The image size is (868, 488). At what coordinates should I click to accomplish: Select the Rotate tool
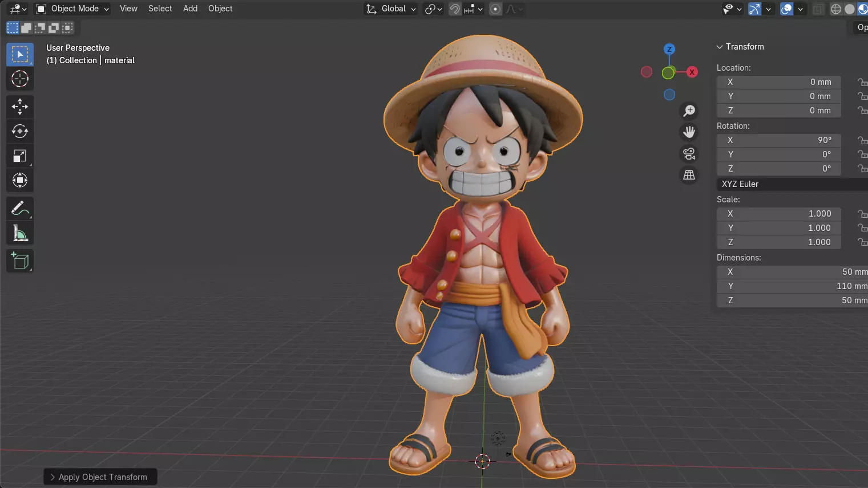pyautogui.click(x=20, y=131)
